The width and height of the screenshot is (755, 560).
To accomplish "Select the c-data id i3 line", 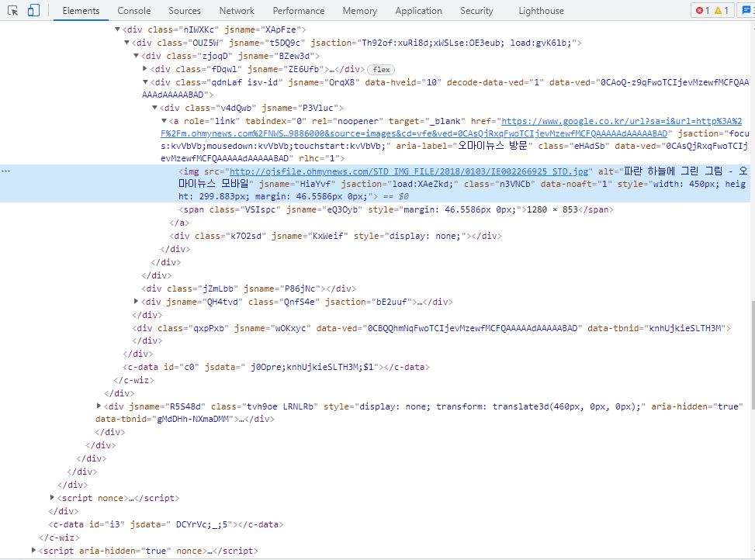I will [165, 524].
